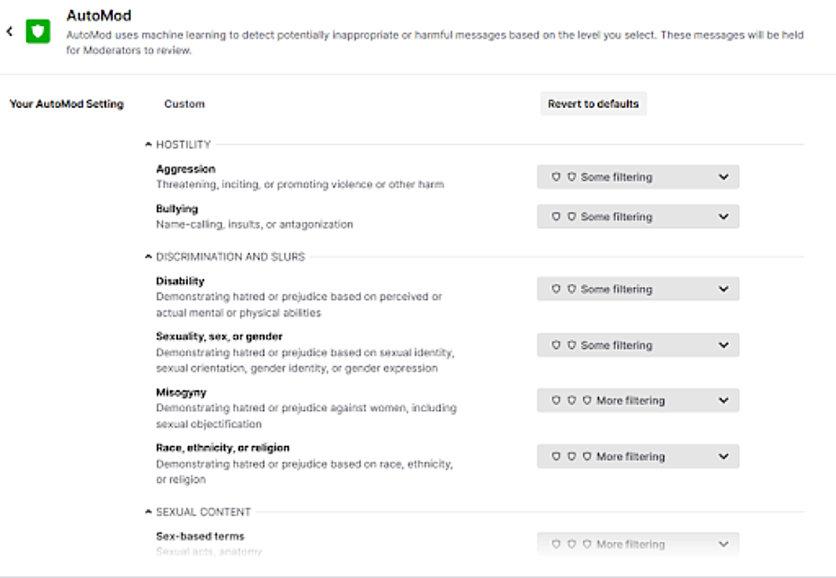The width and height of the screenshot is (836, 578).
Task: Open Sexuality, sex, or gender filtering dropdown
Action: (x=638, y=345)
